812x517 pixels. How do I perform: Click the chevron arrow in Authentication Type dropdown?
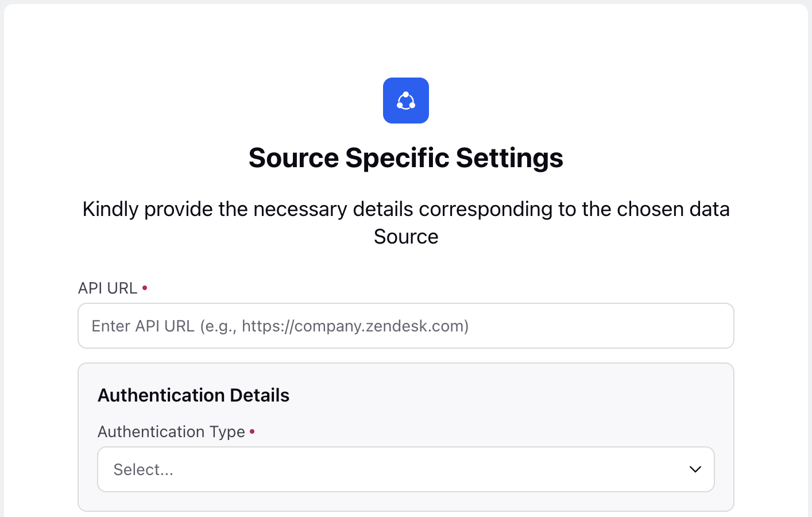(x=695, y=469)
